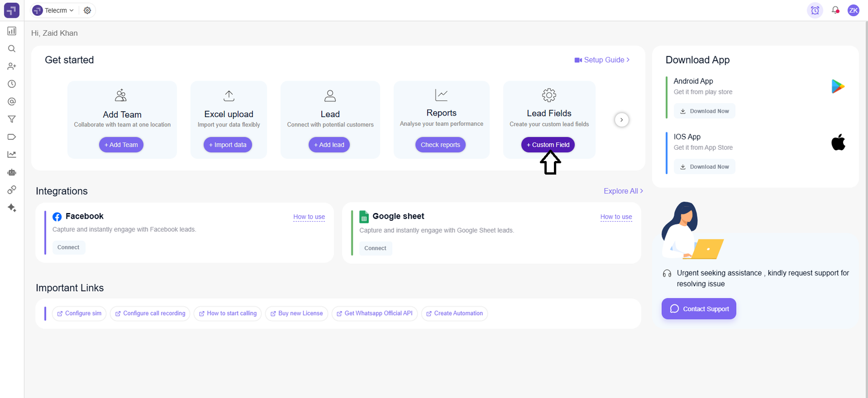The width and height of the screenshot is (868, 398).
Task: Click the page vertical scrollbar
Action: (866, 209)
